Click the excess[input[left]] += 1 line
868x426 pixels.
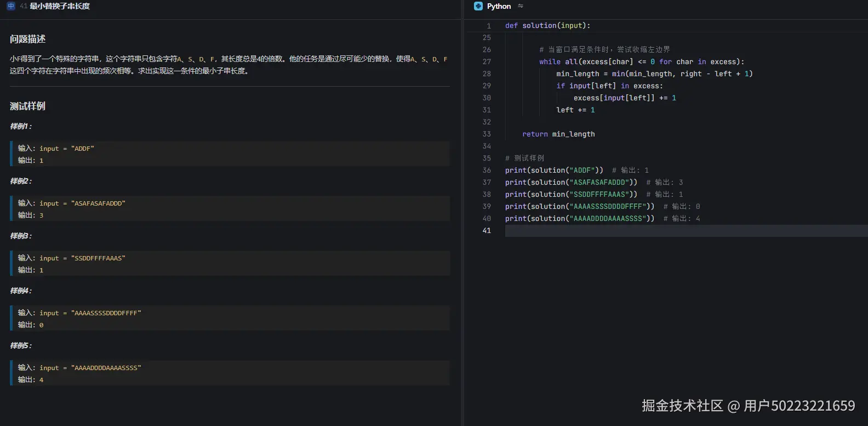625,98
